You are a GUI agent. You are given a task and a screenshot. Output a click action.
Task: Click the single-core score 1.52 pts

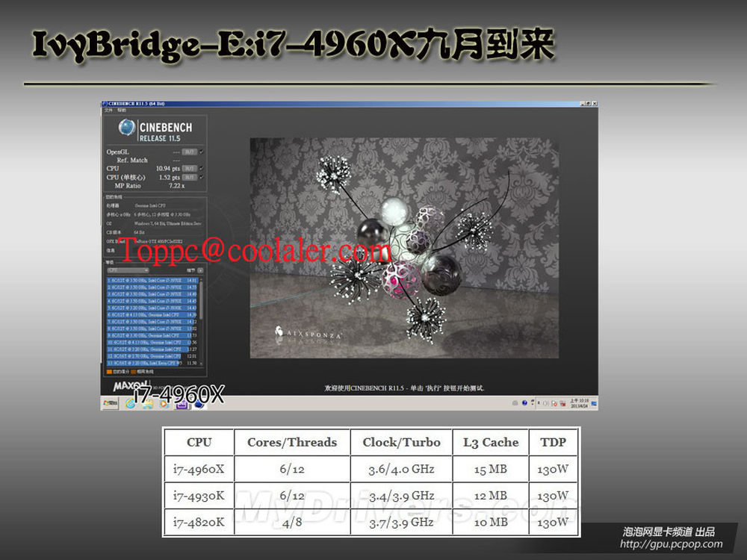170,177
